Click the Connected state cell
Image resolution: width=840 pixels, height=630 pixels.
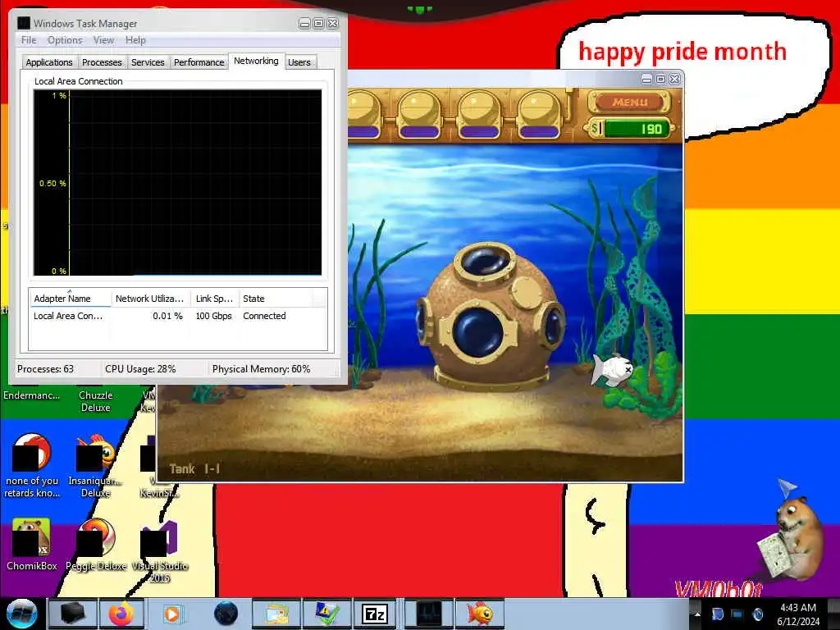[x=264, y=316]
